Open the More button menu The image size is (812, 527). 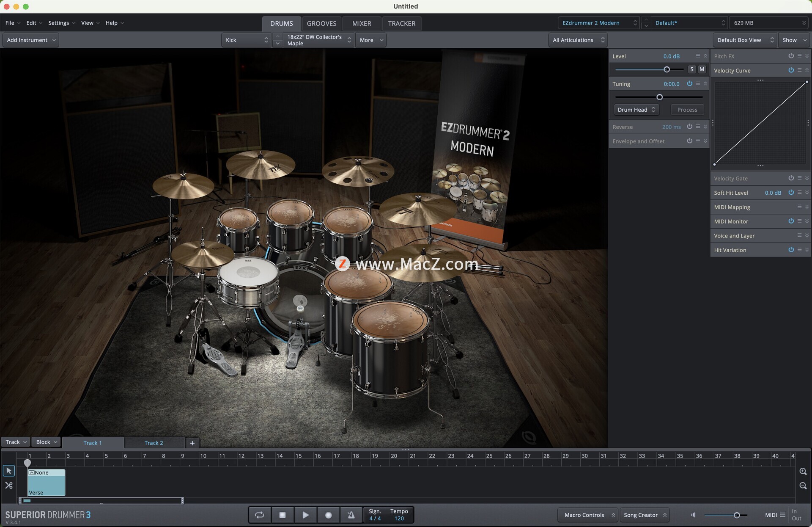(371, 40)
